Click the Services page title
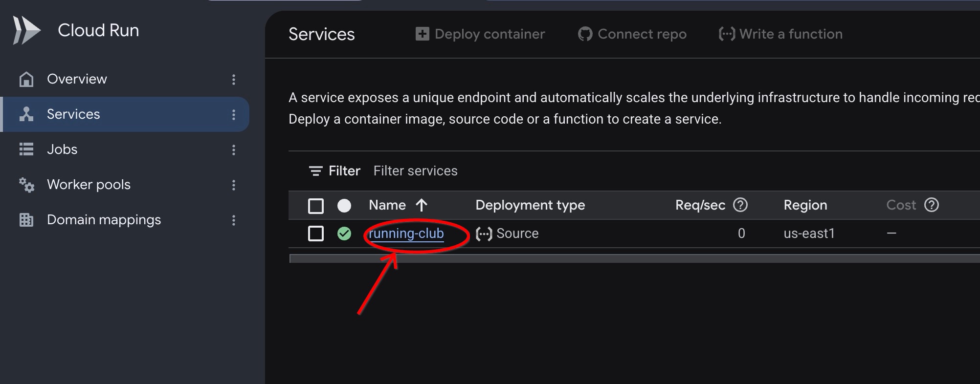980x384 pixels. pos(321,34)
